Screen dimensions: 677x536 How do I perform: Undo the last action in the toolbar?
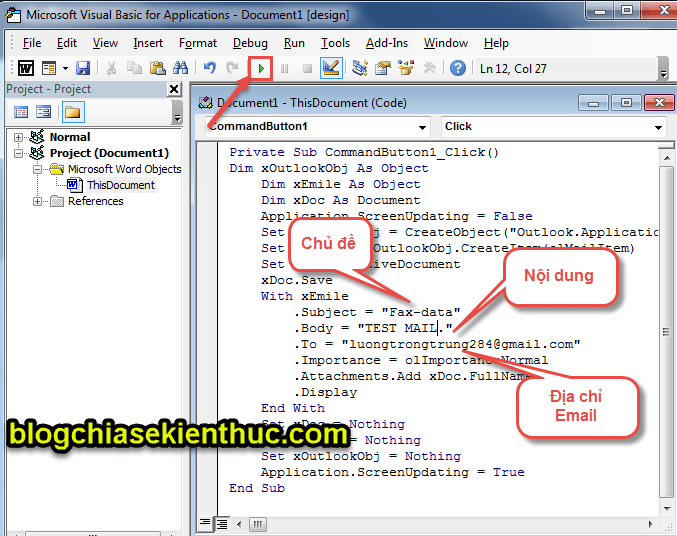point(210,68)
